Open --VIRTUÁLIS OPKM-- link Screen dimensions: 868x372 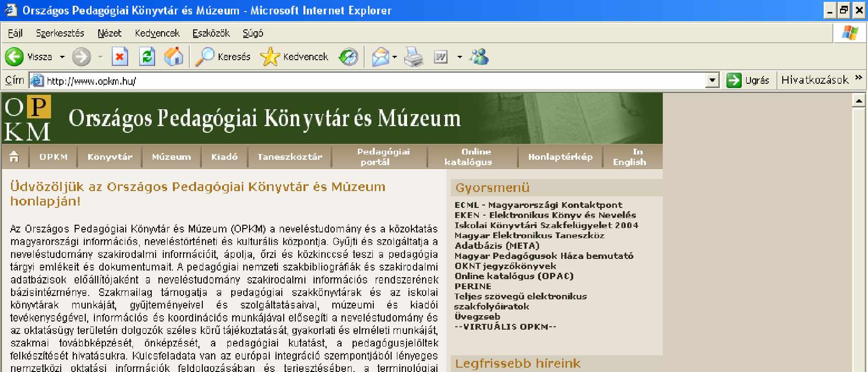click(x=505, y=326)
